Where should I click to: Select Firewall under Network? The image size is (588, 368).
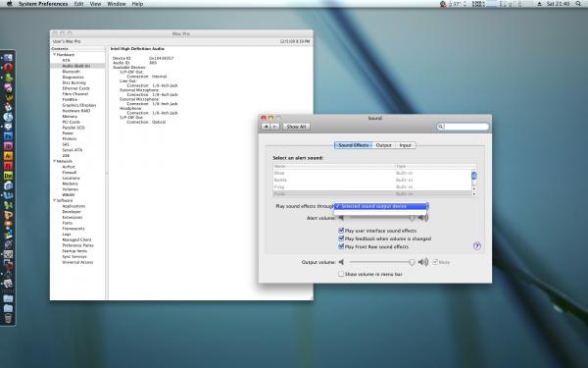70,173
